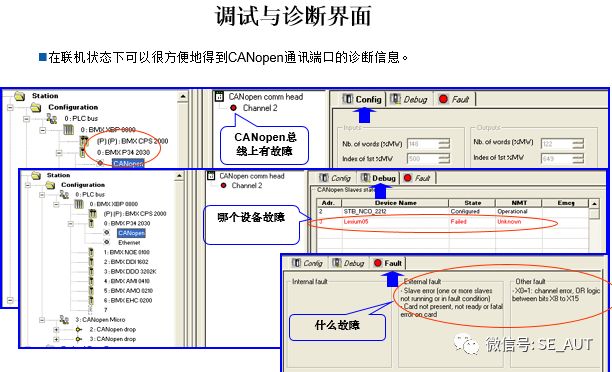Click State column header in slaves table
The height and width of the screenshot is (372, 612).
472,203
